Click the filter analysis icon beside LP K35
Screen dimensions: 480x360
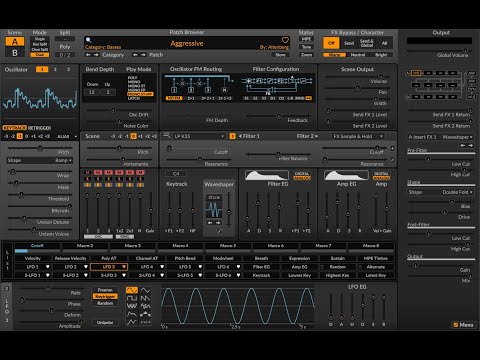tap(167, 136)
